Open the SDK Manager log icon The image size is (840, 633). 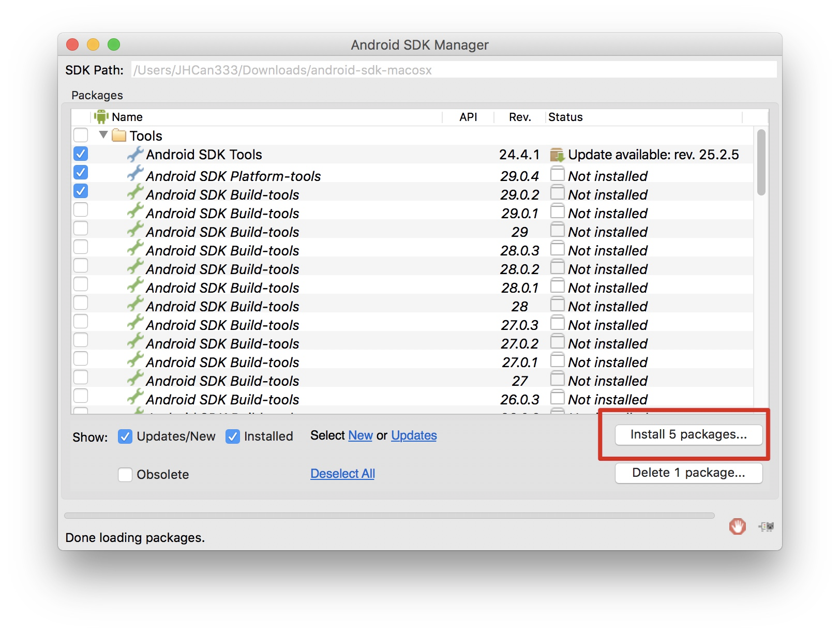click(766, 526)
